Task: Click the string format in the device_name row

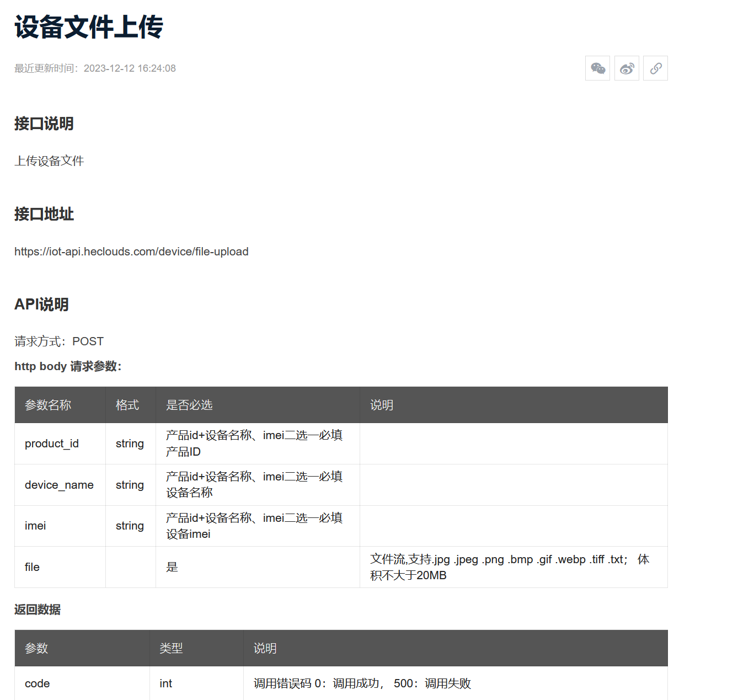Action: click(131, 485)
